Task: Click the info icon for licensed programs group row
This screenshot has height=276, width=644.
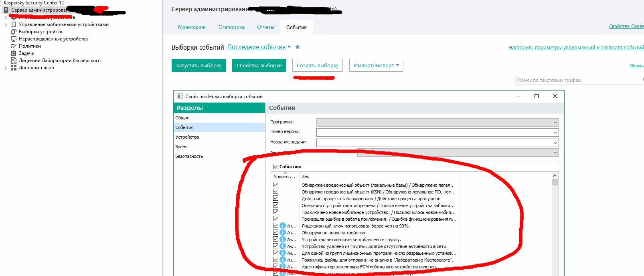Action: pos(283,253)
